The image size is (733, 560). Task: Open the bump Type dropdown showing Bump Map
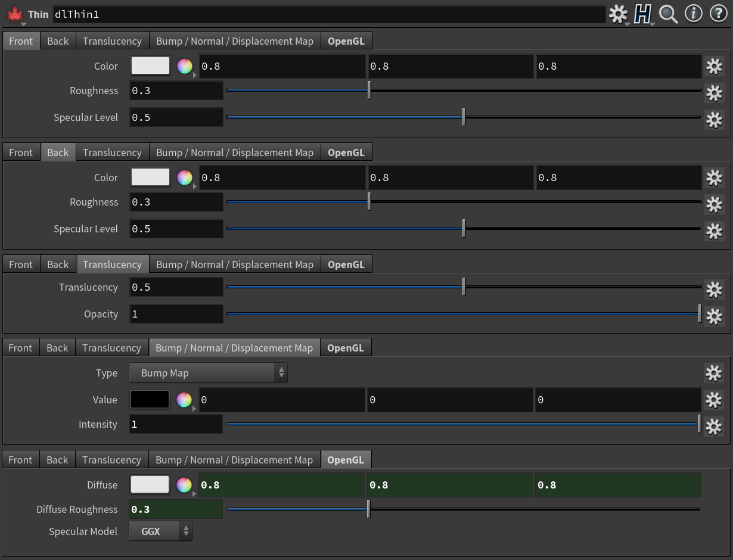208,373
